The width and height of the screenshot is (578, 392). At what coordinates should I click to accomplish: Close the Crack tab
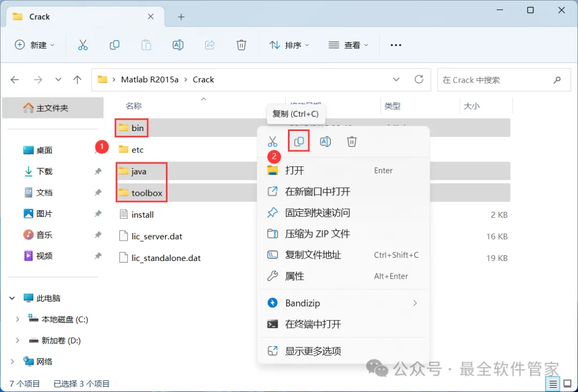tap(151, 17)
